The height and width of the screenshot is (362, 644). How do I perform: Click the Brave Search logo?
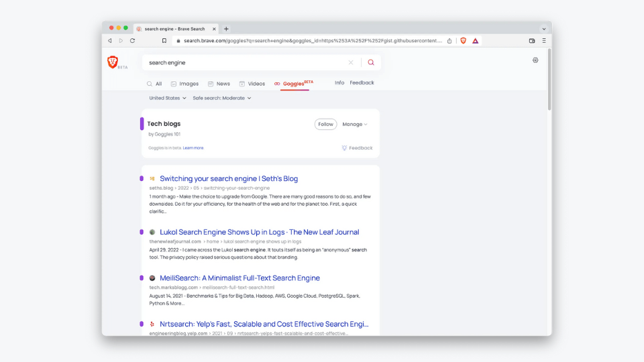(113, 62)
